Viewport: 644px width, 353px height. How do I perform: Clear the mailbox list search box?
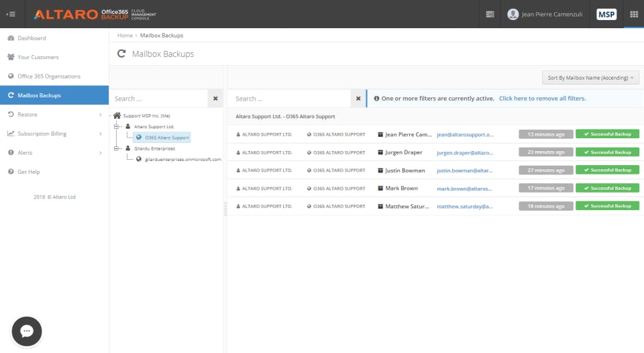click(358, 99)
